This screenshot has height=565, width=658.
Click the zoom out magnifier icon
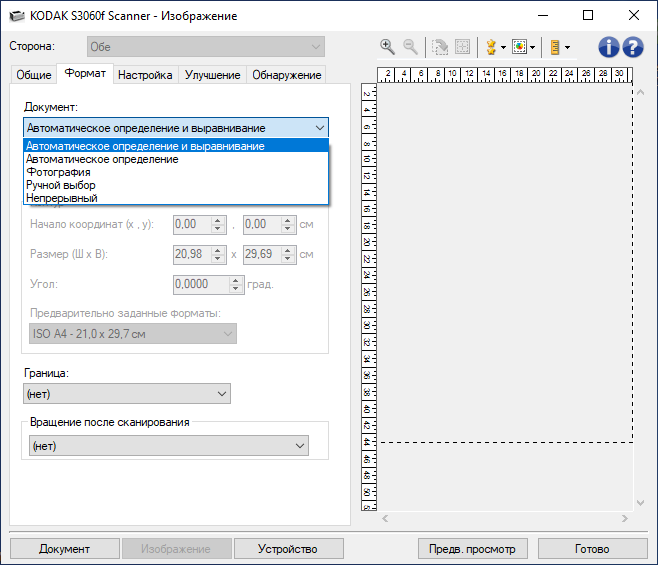coord(410,47)
